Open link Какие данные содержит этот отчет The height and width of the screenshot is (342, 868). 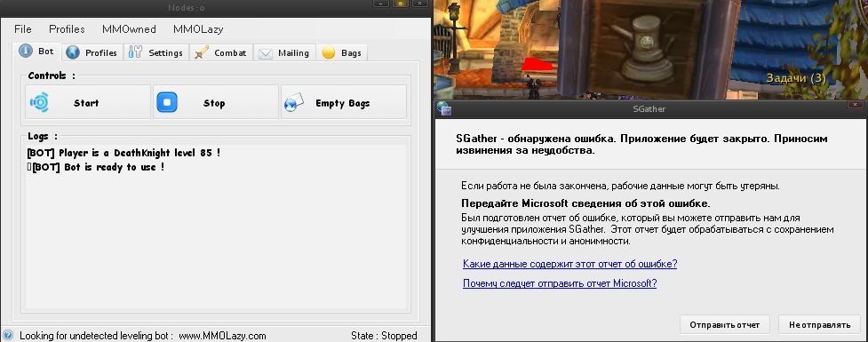(x=570, y=264)
